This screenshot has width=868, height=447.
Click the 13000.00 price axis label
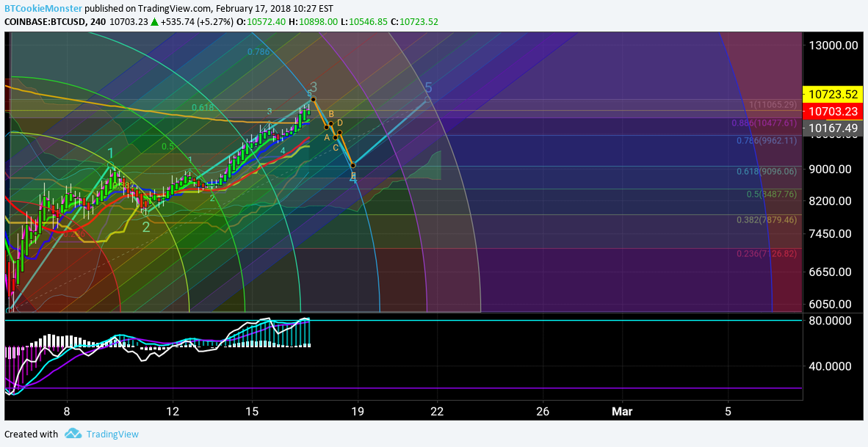coord(832,46)
